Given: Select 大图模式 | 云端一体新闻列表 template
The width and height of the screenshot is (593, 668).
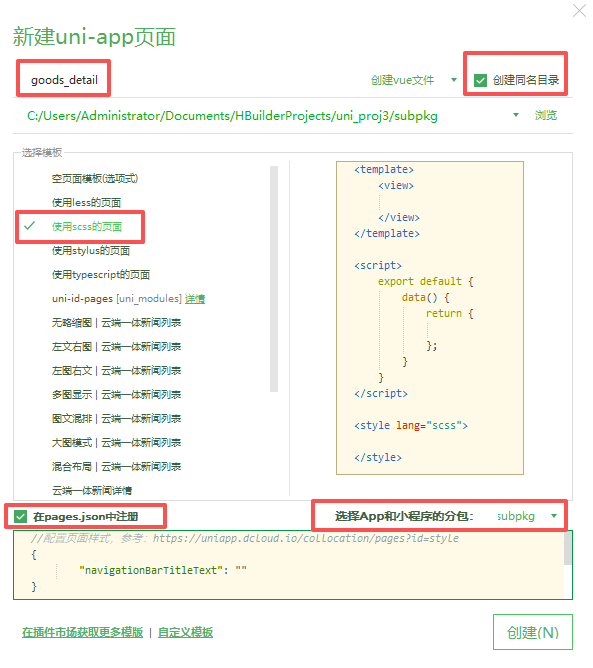Looking at the screenshot, I should 116,443.
